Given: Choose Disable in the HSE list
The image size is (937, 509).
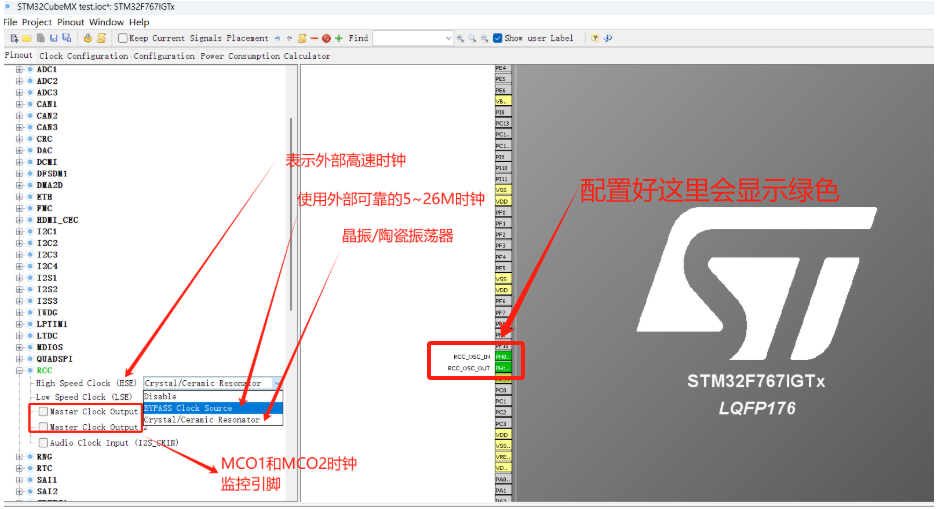Looking at the screenshot, I should coord(213,397).
